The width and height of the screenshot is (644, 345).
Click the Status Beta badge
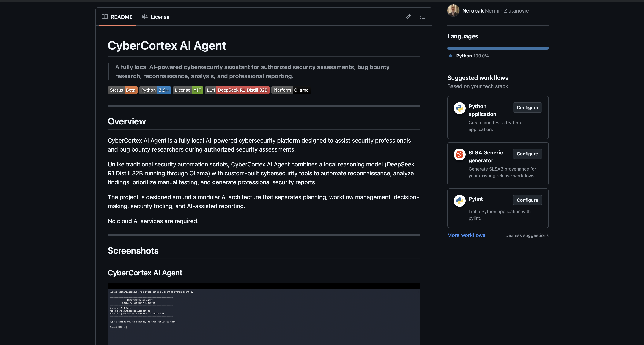pyautogui.click(x=122, y=90)
